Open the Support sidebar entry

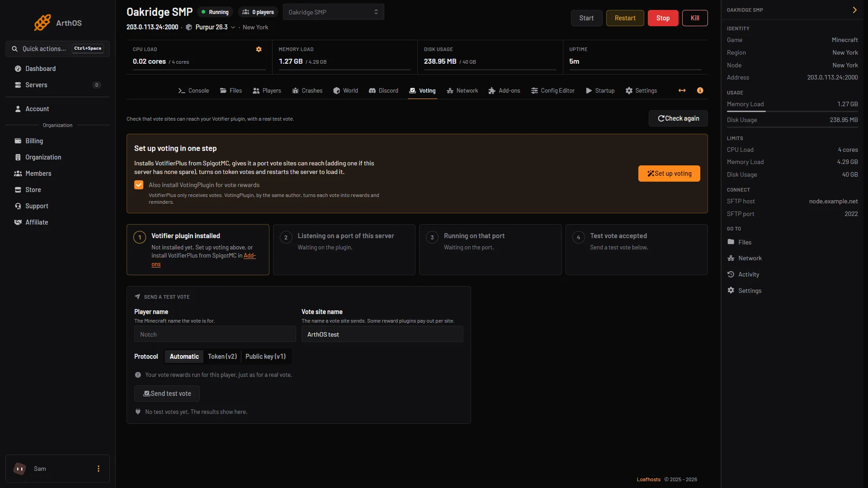(57, 206)
